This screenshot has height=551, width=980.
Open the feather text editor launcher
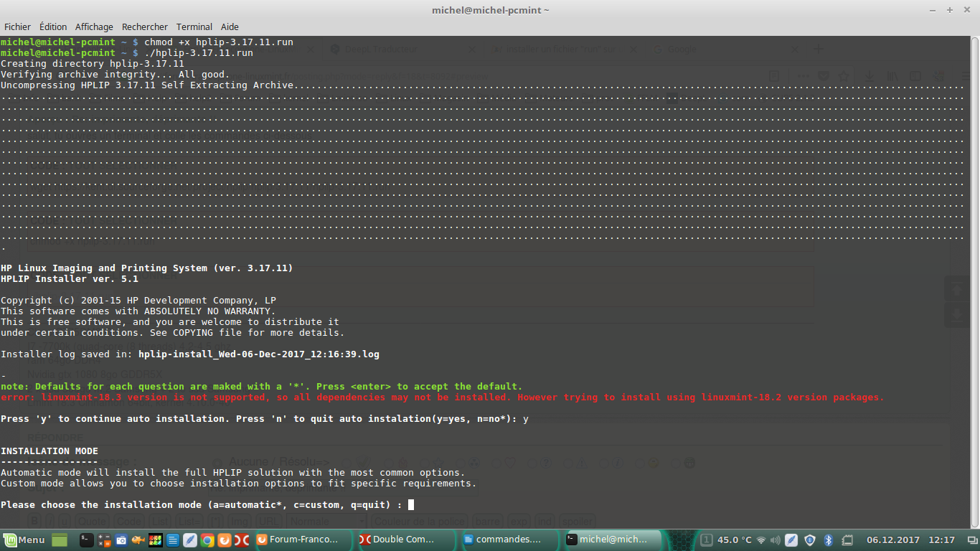click(x=190, y=540)
